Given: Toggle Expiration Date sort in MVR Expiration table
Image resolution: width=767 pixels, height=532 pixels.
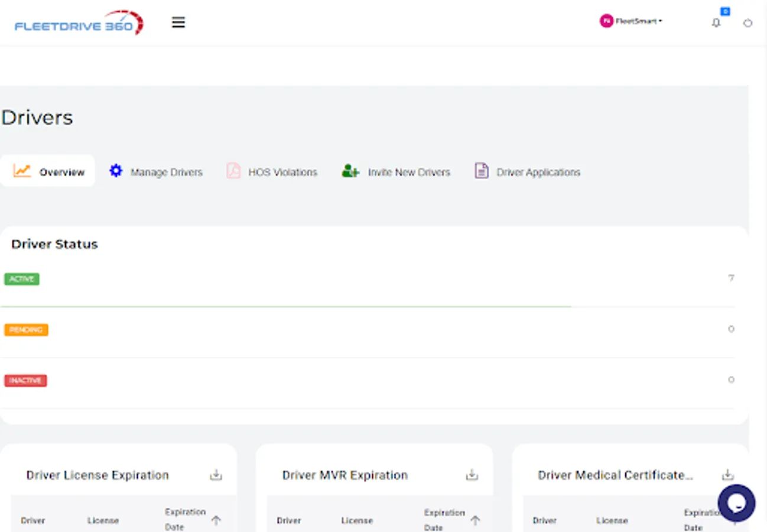Looking at the screenshot, I should 474,520.
